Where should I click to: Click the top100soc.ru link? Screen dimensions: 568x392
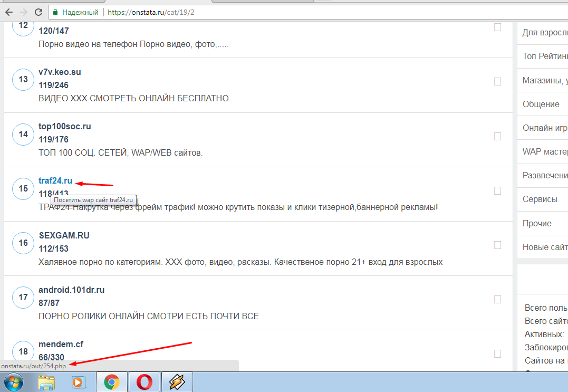[x=64, y=127]
